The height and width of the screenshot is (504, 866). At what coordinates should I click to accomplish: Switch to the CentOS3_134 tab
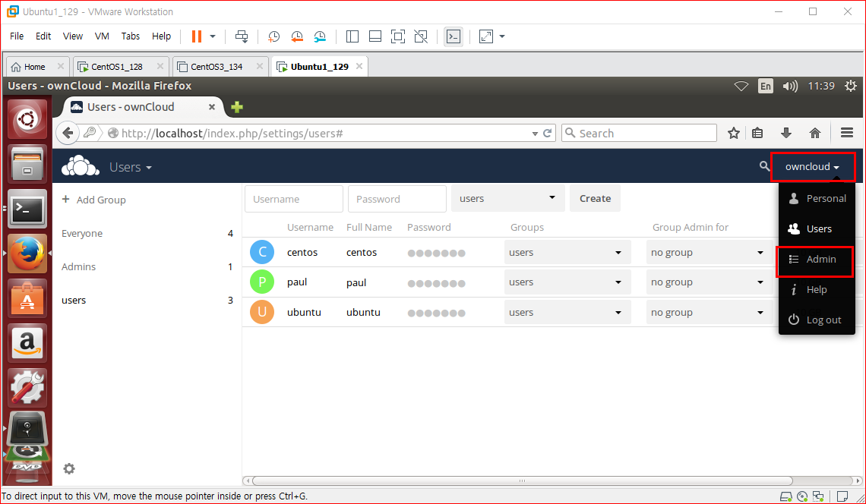[x=216, y=67]
